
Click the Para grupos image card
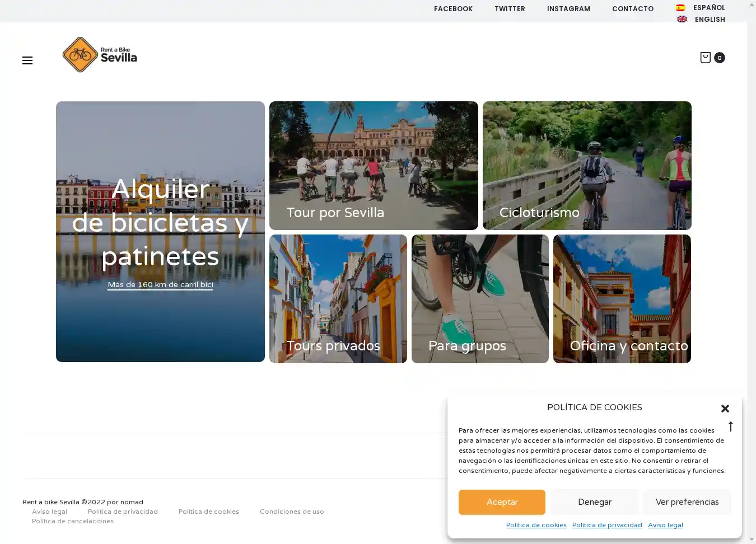click(480, 298)
